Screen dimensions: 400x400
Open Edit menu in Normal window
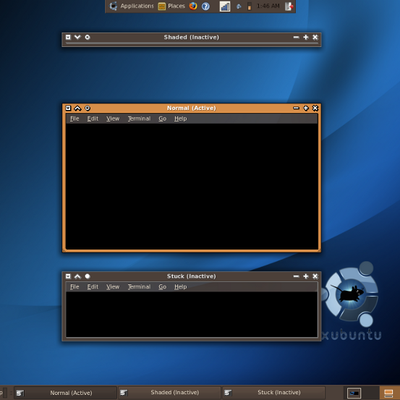(93, 119)
